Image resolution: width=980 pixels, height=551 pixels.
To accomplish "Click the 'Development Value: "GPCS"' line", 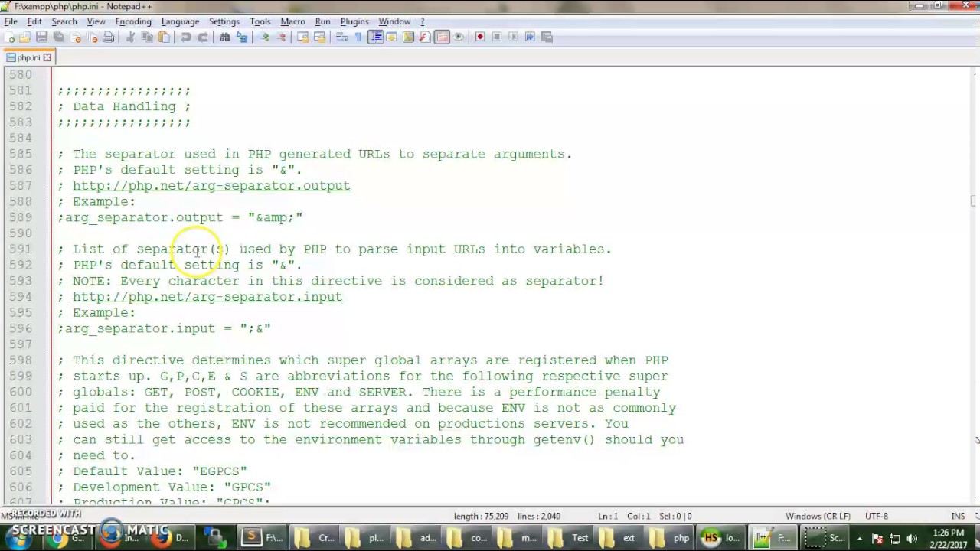I will tap(164, 487).
